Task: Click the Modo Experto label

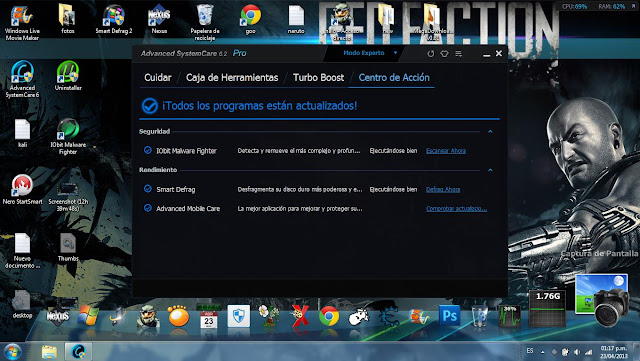Action: pos(364,53)
